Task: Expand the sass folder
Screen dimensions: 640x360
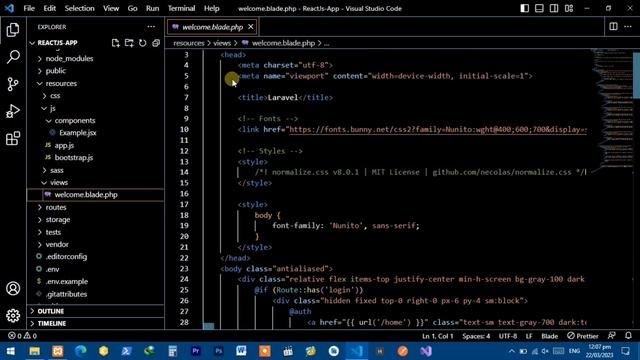Action: point(96,170)
